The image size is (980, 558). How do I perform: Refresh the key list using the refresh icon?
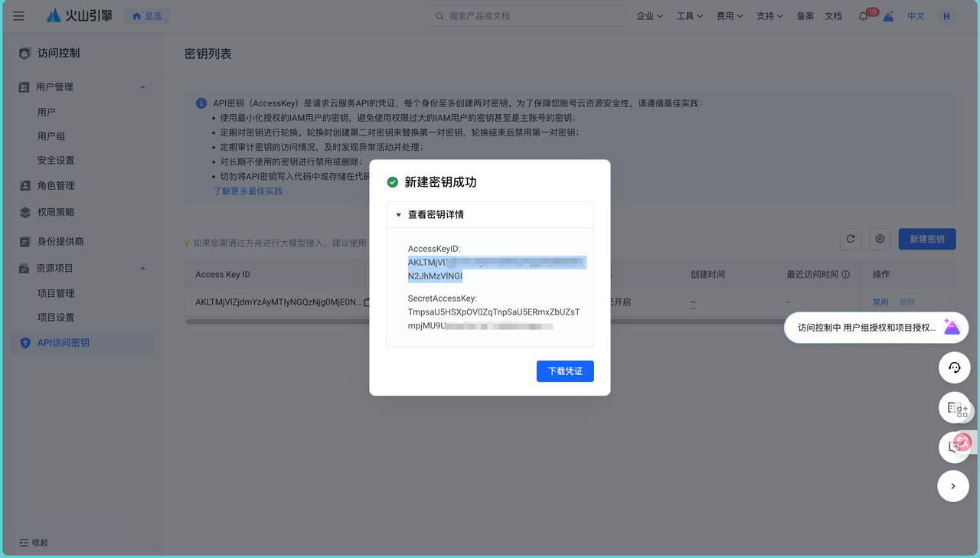(850, 239)
